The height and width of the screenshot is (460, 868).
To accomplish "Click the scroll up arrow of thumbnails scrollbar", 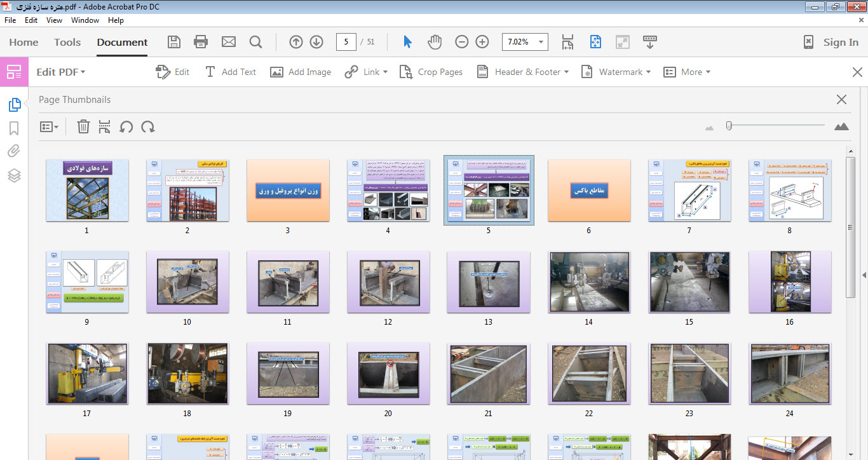I will pos(851,151).
